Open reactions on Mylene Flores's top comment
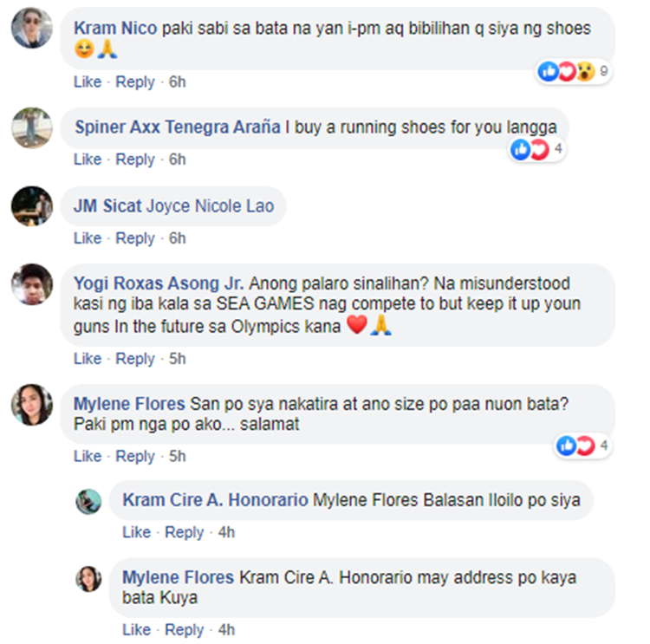 click(x=582, y=446)
